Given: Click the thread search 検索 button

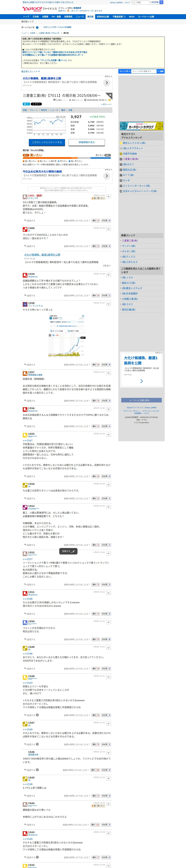Looking at the screenshot, I should tap(161, 71).
